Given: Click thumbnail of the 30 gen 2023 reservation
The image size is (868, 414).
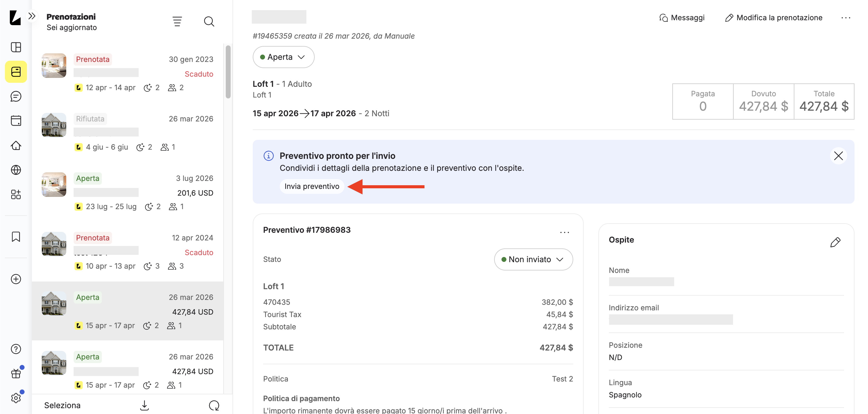Looking at the screenshot, I should tap(54, 66).
